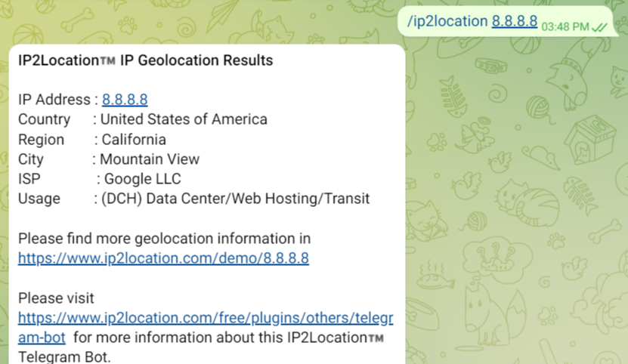The image size is (628, 364).
Task: Open the ip2location.com/demo/8.8.8.8 link
Action: click(x=163, y=258)
